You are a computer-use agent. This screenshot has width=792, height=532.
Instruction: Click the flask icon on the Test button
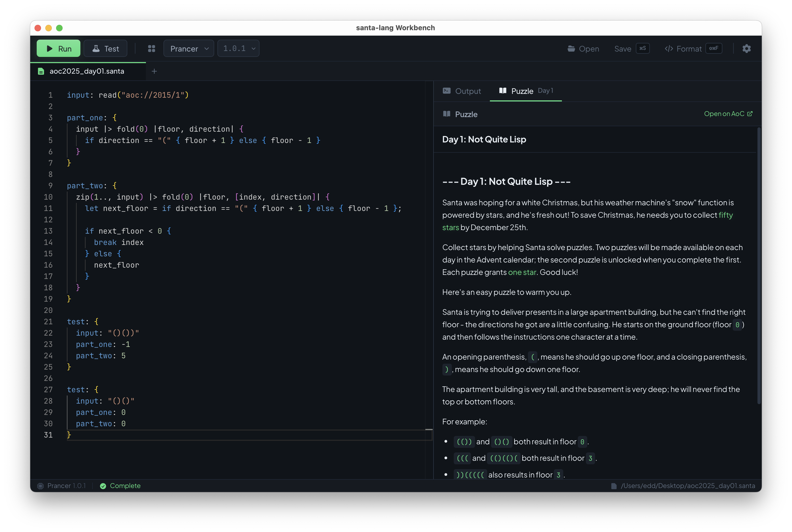[96, 49]
